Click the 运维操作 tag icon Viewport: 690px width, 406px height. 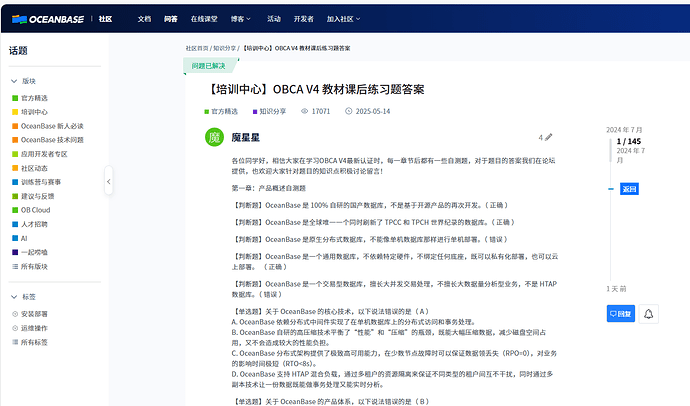tap(15, 328)
